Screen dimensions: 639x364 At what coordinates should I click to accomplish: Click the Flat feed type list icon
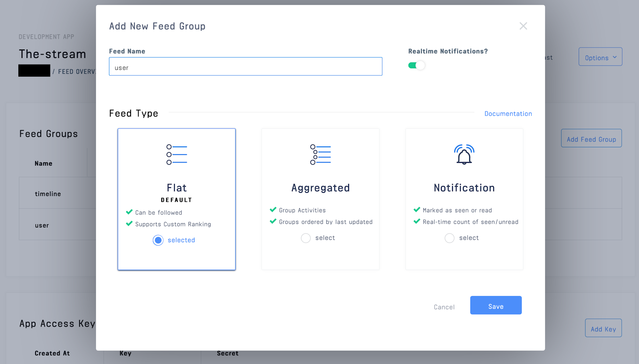pyautogui.click(x=176, y=154)
